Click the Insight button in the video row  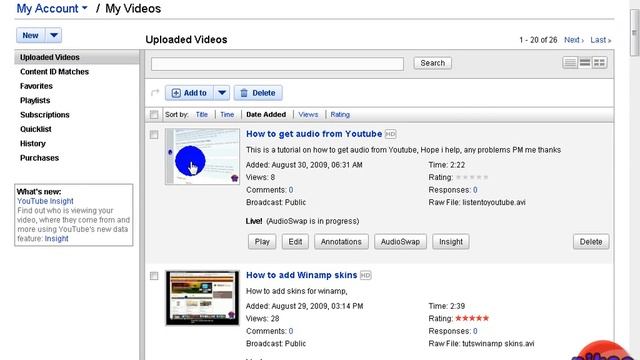(x=451, y=242)
